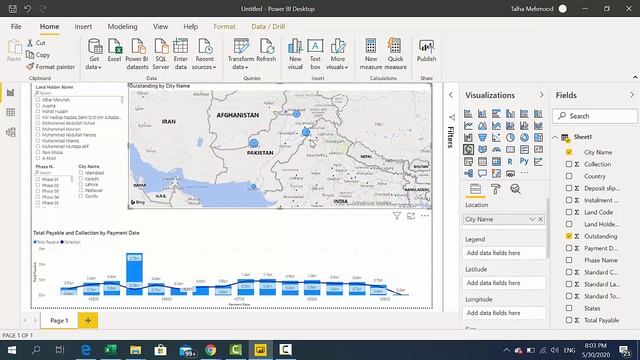640x360 pixels.
Task: Switch to the Modeling ribbon tab
Action: [x=122, y=27]
